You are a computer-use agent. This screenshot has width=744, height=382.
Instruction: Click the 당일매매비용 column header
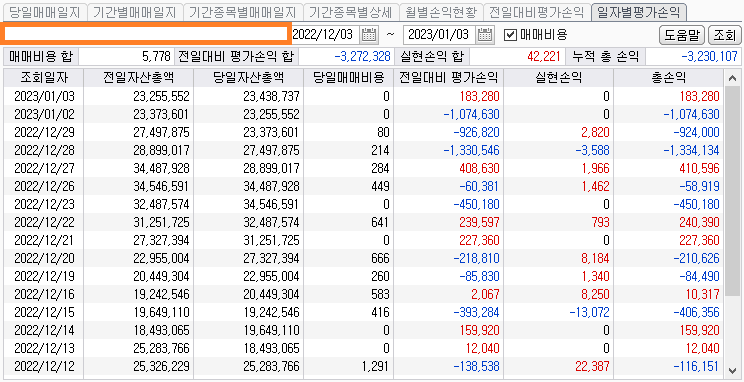[x=349, y=78]
